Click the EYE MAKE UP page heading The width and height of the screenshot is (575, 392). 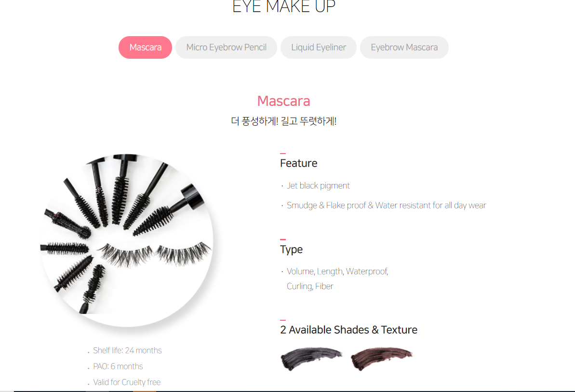pyautogui.click(x=284, y=7)
